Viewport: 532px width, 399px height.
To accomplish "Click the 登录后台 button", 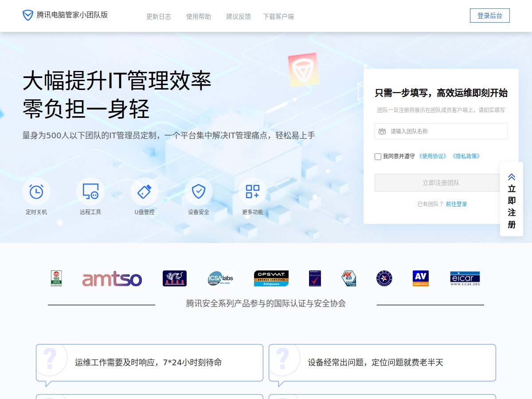I will [x=490, y=16].
